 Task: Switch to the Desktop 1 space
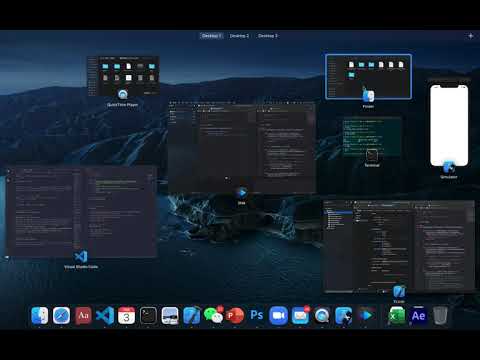tap(211, 36)
